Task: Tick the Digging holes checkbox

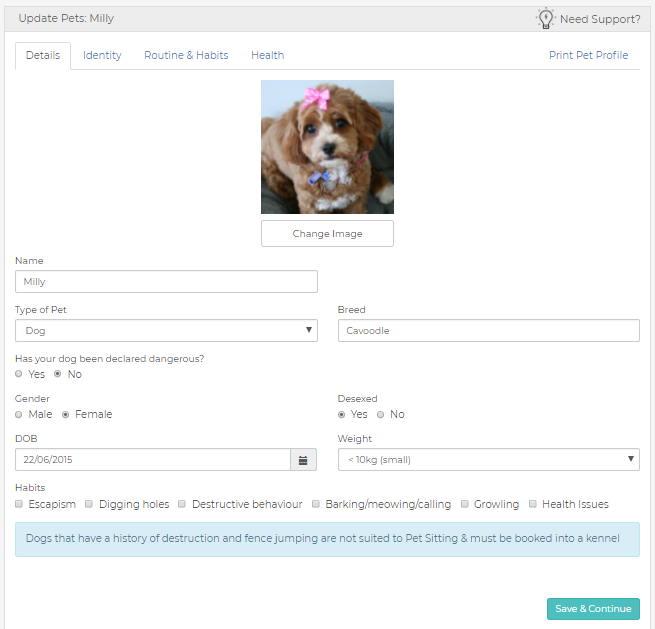Action: click(x=89, y=504)
